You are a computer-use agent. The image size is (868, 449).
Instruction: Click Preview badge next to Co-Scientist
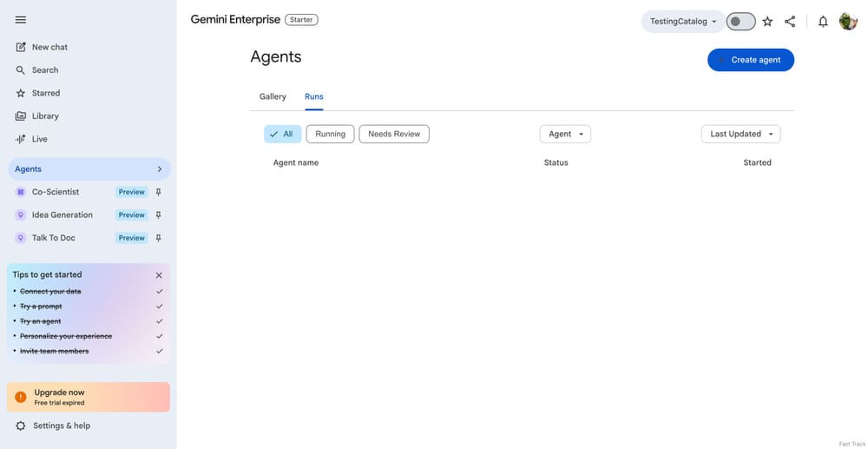[132, 192]
